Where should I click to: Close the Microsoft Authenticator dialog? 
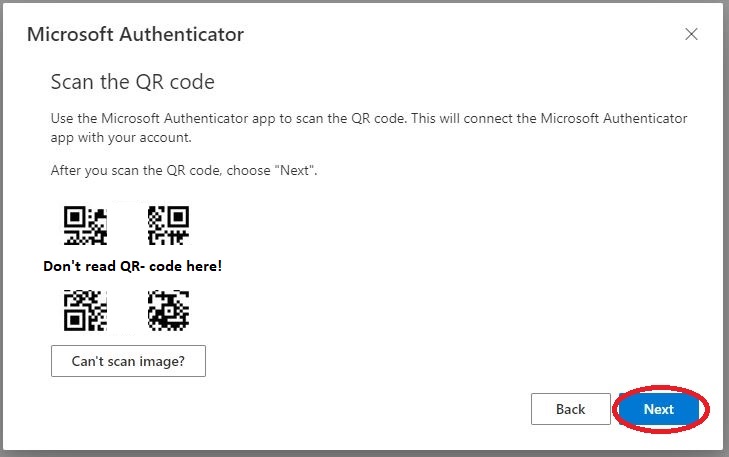point(691,34)
